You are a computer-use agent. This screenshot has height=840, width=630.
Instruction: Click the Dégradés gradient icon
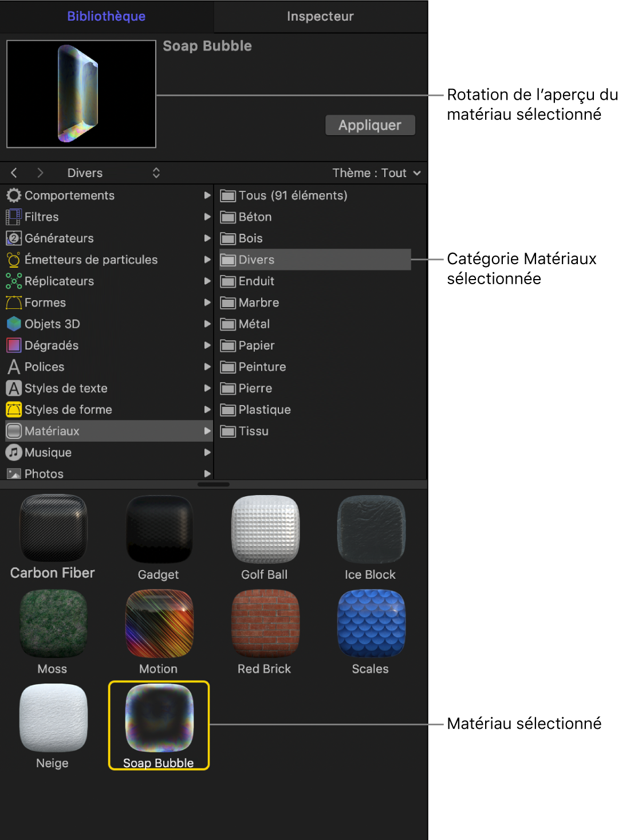pyautogui.click(x=14, y=346)
